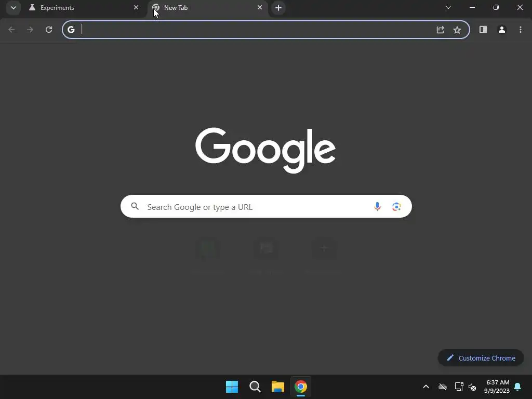532x399 pixels.
Task: Close the Experiments tab
Action: (136, 7)
